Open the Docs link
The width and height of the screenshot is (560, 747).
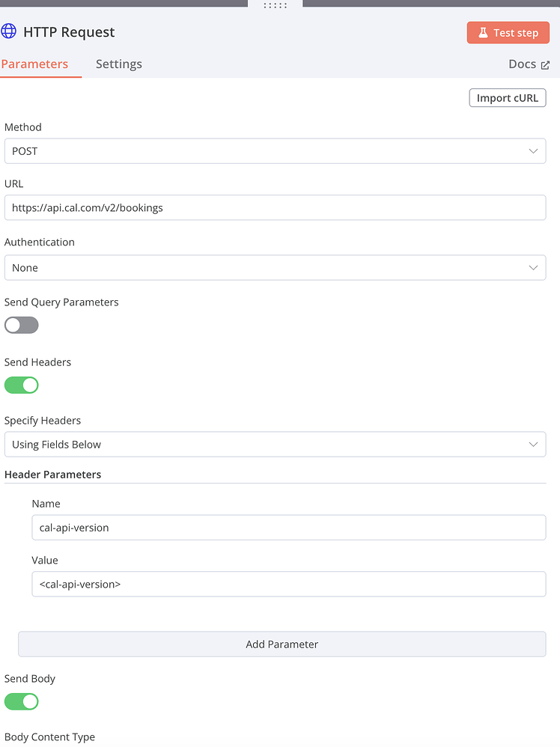pos(521,64)
